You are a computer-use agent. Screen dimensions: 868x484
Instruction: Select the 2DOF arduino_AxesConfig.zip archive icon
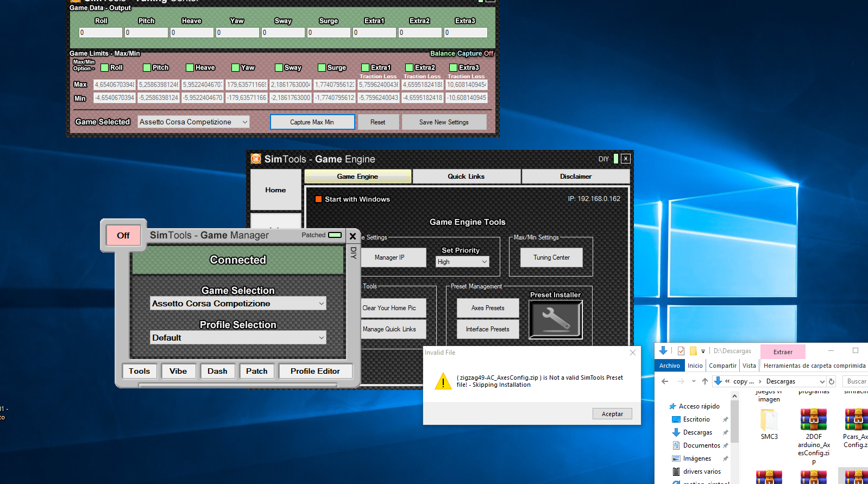click(814, 419)
